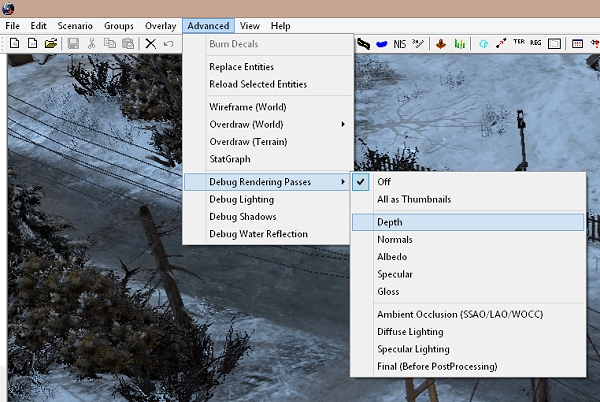600x402 pixels.
Task: Click the Copy icon in toolbar
Action: [x=110, y=43]
